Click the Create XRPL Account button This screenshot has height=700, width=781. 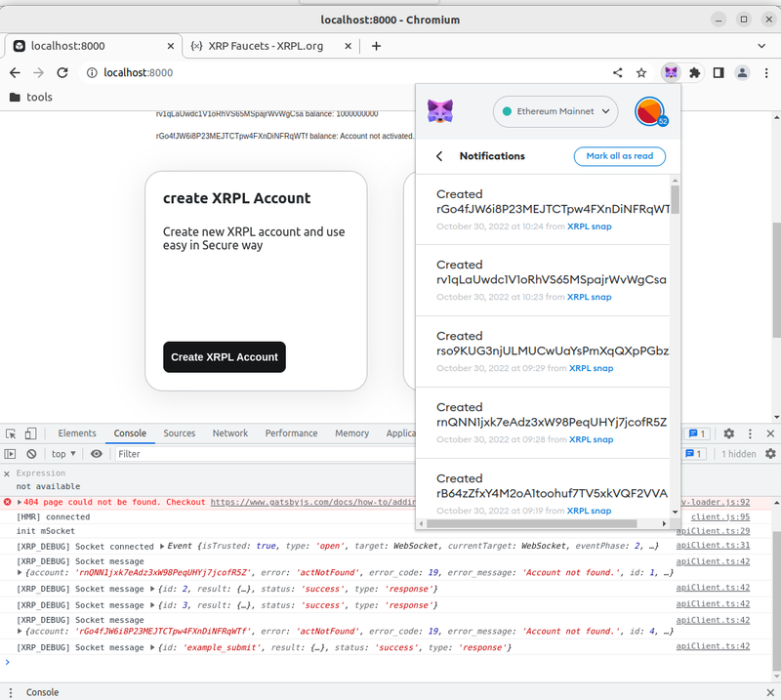pos(225,357)
